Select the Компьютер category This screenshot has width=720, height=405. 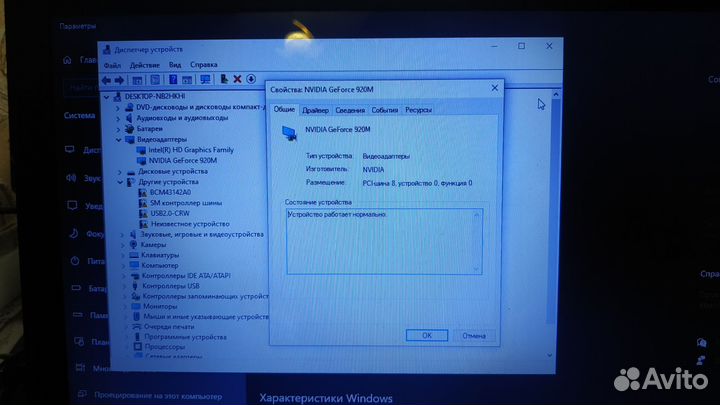(160, 265)
